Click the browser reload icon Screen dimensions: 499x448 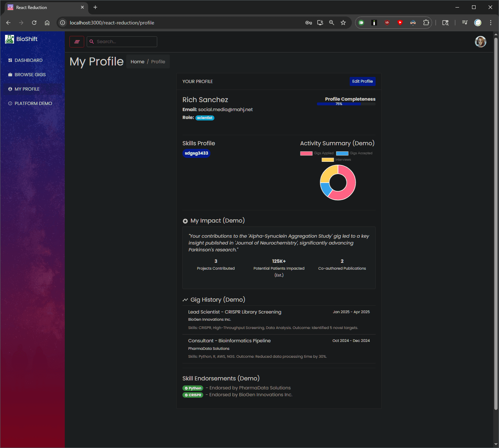(34, 23)
